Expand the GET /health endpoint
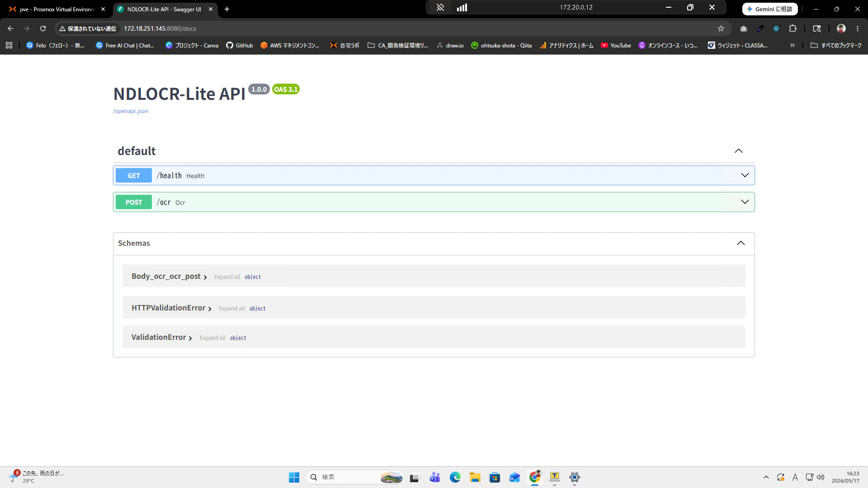Screen dimensions: 868x488 pyautogui.click(x=434, y=175)
